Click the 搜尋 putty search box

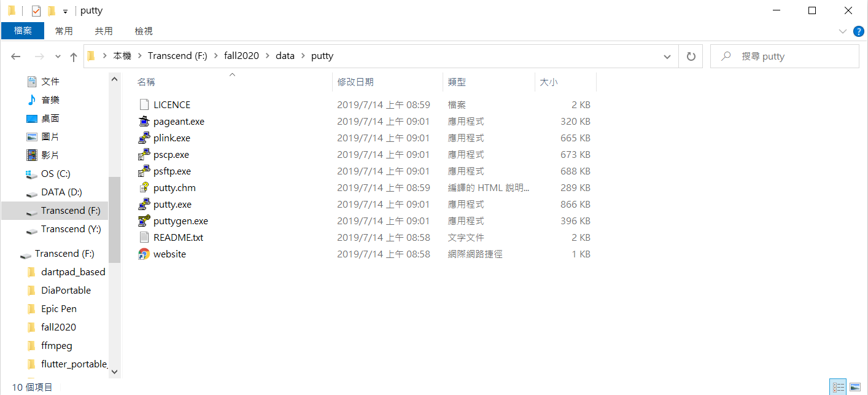click(x=785, y=57)
